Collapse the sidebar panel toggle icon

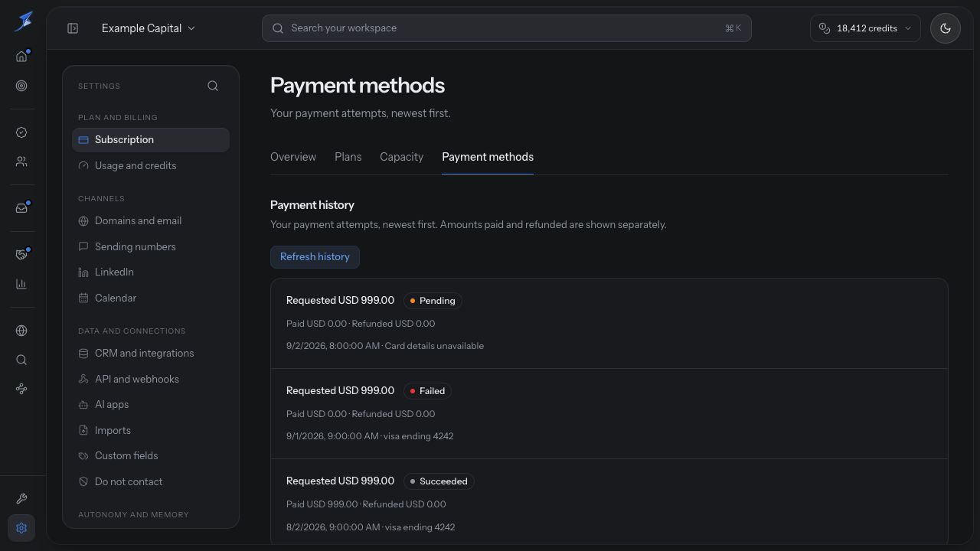(73, 28)
